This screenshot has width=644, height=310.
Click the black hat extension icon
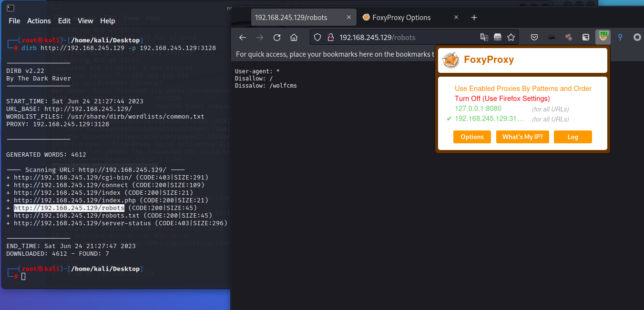(x=552, y=37)
